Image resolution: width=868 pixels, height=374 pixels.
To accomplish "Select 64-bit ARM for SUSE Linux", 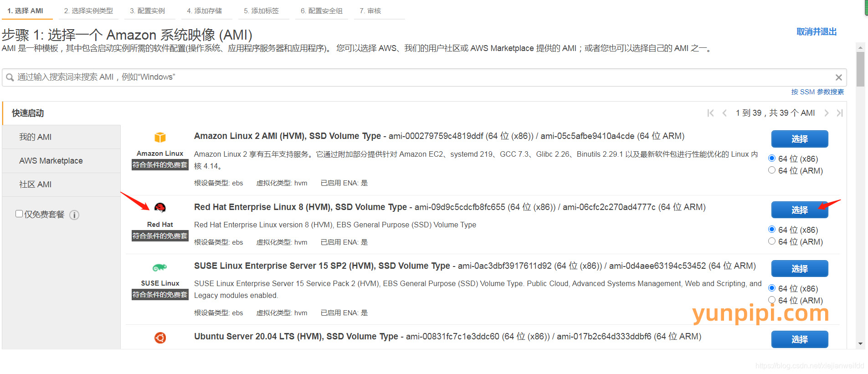I will (772, 300).
